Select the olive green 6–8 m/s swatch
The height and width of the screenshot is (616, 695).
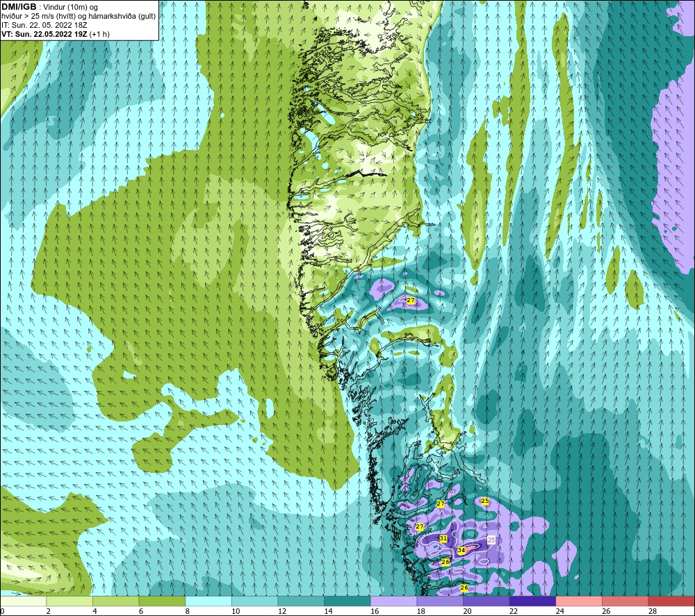162,601
